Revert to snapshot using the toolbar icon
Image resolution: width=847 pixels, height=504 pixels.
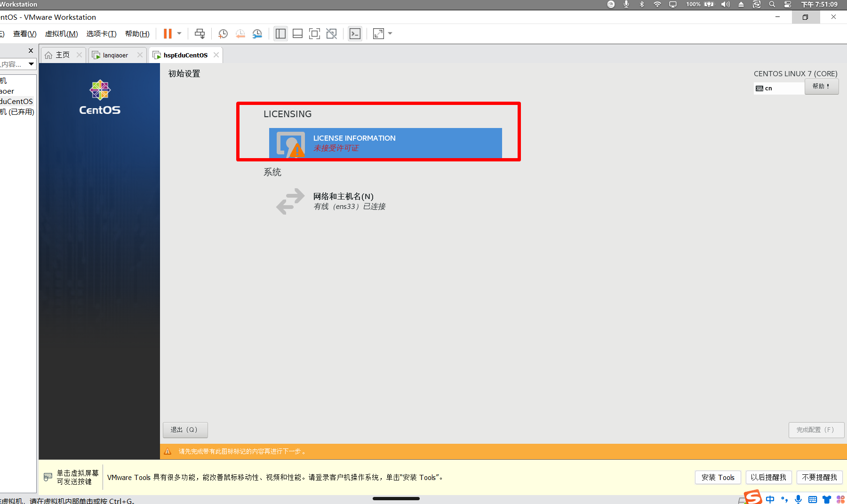click(x=240, y=34)
